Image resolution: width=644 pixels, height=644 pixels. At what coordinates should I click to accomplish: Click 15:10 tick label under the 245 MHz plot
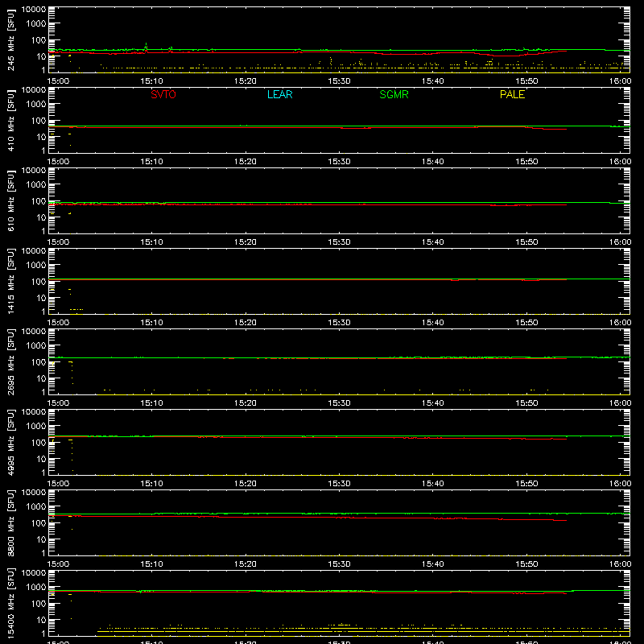(x=151, y=81)
